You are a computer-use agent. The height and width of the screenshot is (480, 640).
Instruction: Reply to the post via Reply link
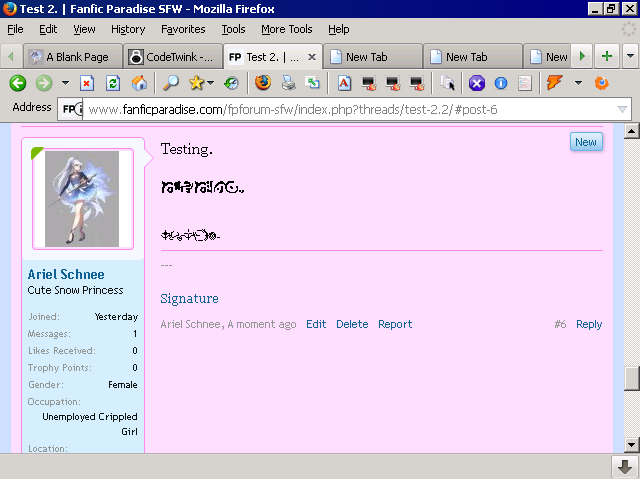coord(589,324)
